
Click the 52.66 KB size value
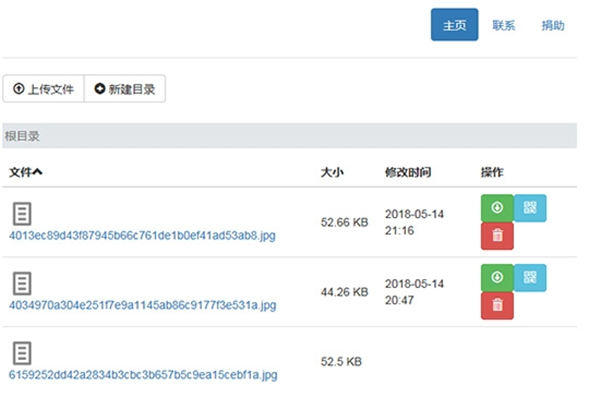pos(344,222)
